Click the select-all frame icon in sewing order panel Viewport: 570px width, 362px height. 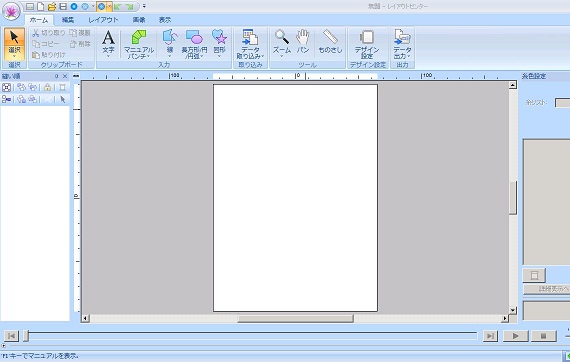pos(6,87)
